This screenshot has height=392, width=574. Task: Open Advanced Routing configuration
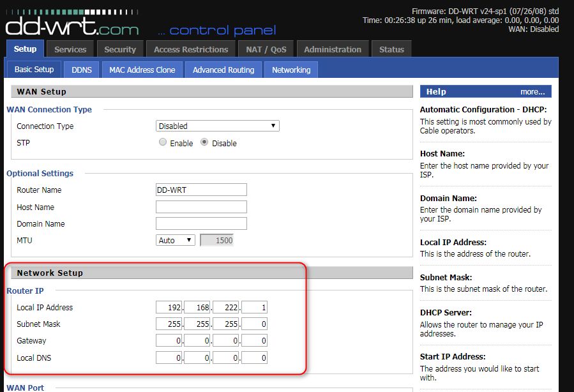pyautogui.click(x=223, y=69)
